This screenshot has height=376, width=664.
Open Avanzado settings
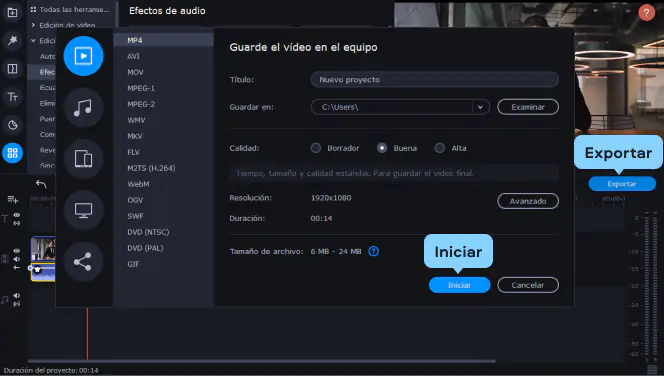pyautogui.click(x=528, y=201)
